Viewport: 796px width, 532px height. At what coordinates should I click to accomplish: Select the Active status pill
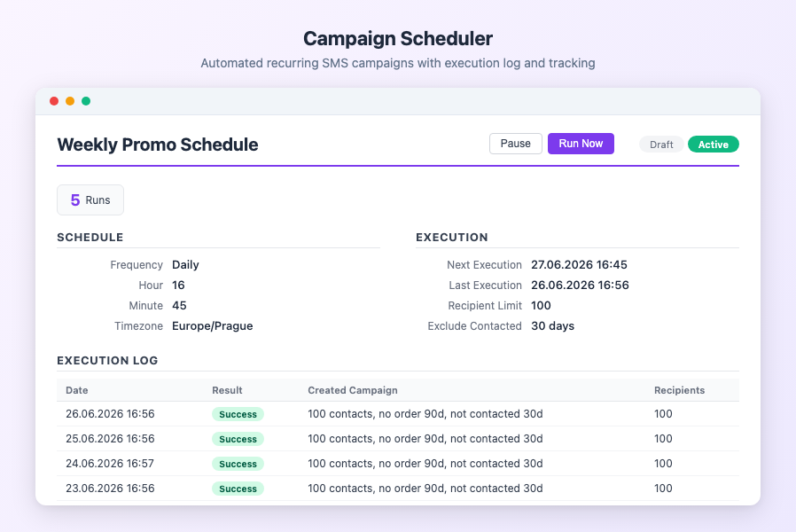(714, 145)
